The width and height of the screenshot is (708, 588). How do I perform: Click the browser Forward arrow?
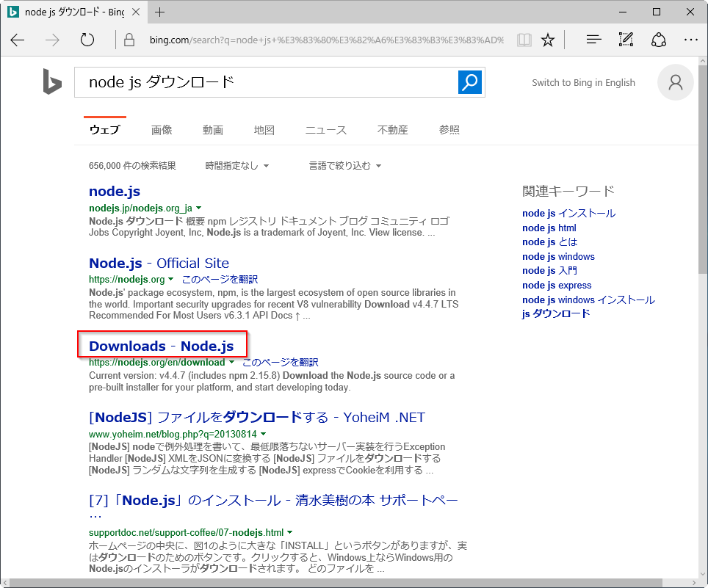coord(52,40)
